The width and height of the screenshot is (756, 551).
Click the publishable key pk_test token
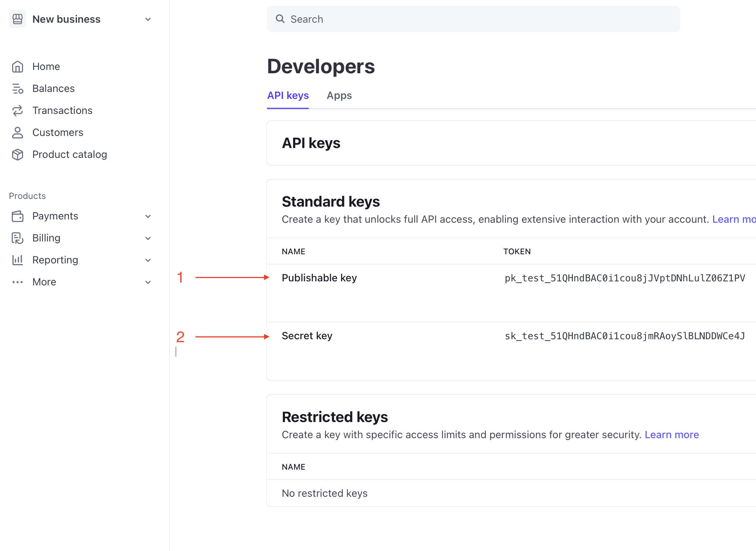point(625,278)
